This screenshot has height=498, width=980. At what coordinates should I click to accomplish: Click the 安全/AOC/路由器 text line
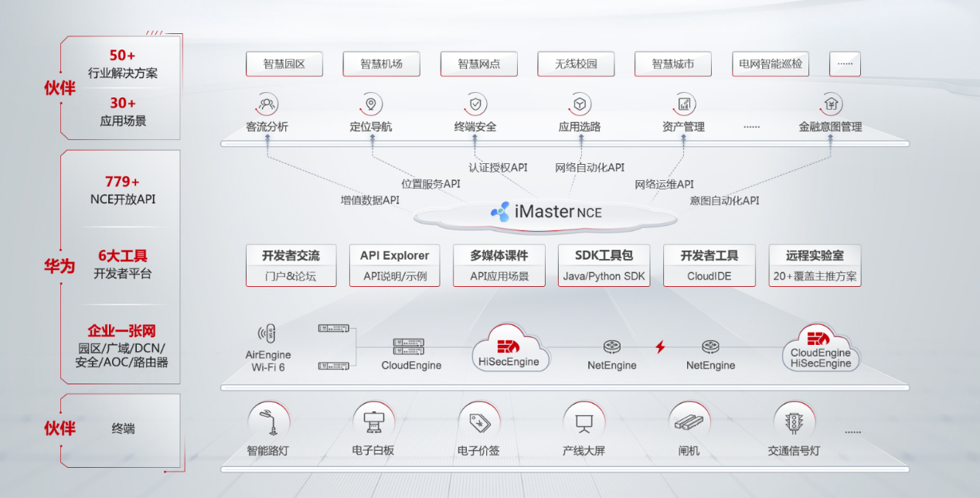pos(121,362)
